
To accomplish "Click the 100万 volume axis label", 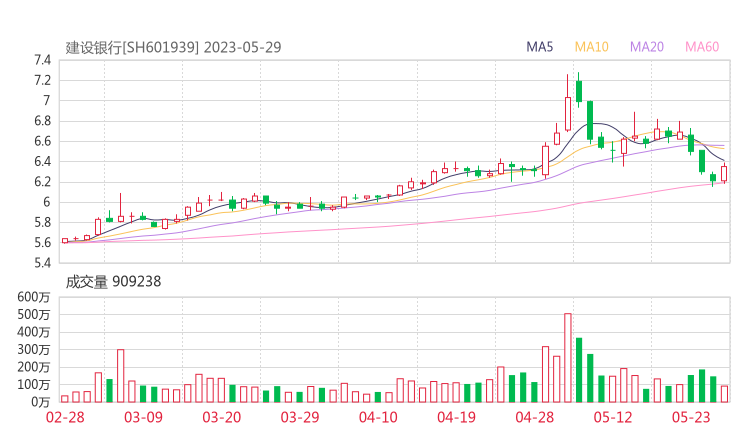I will [x=34, y=385].
